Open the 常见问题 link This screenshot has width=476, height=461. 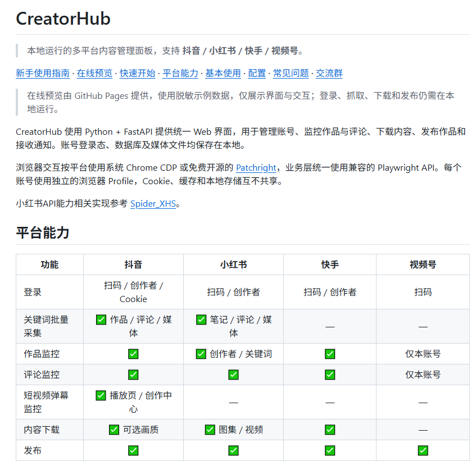291,73
